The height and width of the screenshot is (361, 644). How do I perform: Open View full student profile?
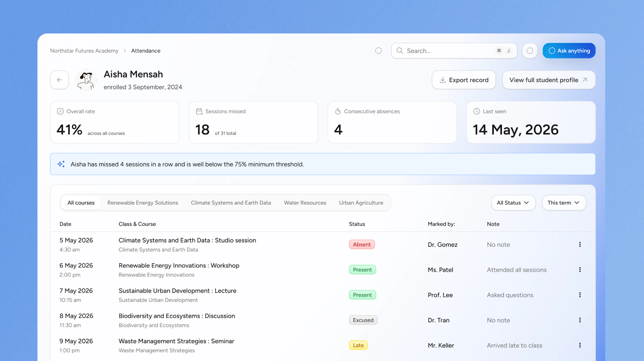(549, 80)
